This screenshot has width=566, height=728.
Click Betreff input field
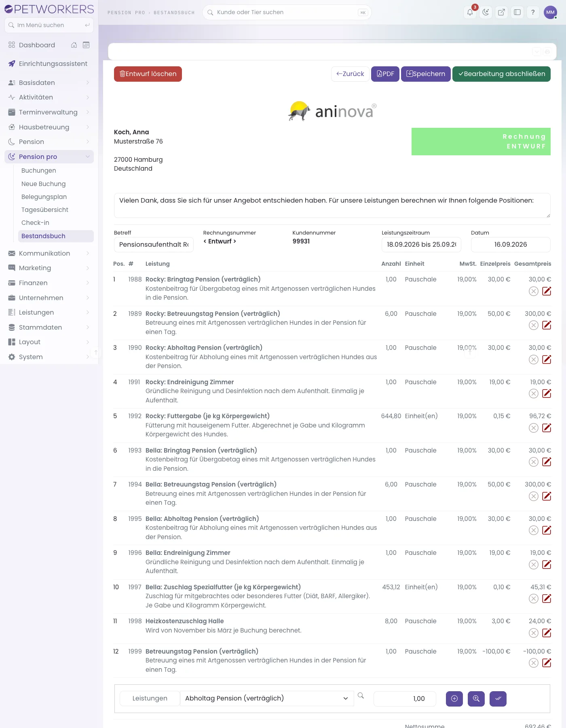[154, 245]
